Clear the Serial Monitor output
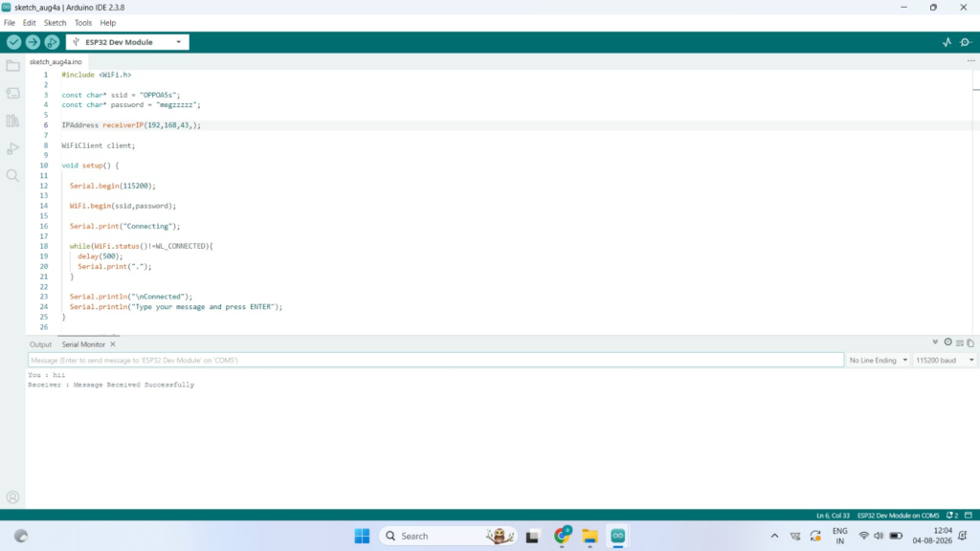This screenshot has width=980, height=551. pos(959,343)
